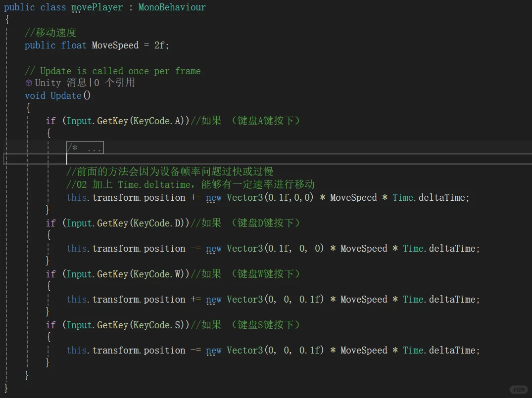Click KeyCode. A in the first if
The height and width of the screenshot is (398, 532).
pos(158,121)
